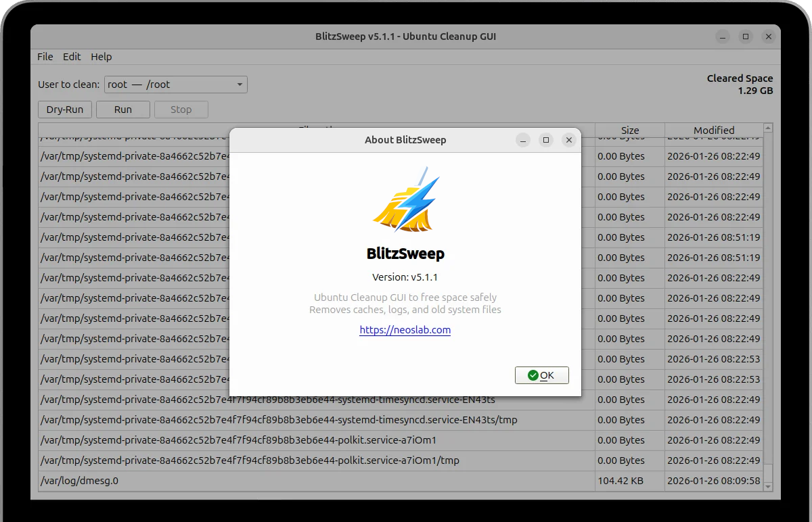Image resolution: width=812 pixels, height=522 pixels.
Task: Click the Dry-Run button
Action: click(65, 110)
